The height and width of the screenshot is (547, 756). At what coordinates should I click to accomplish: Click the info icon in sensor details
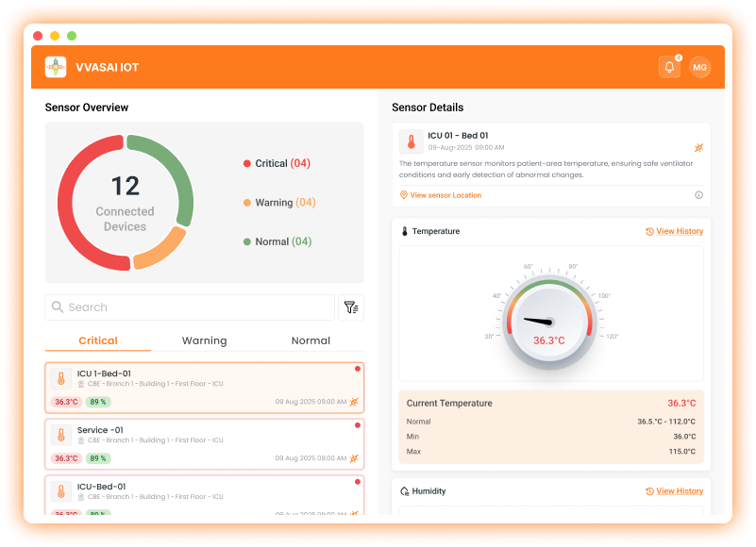(698, 195)
